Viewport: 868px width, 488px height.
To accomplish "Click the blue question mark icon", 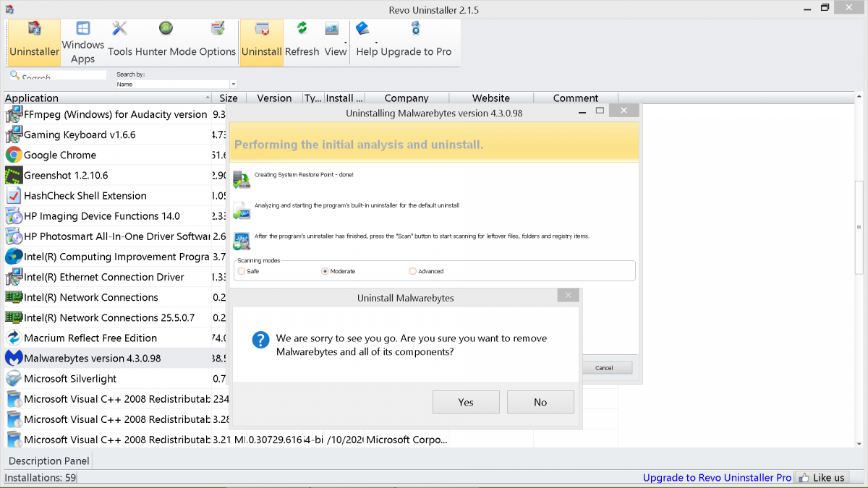I will click(260, 340).
